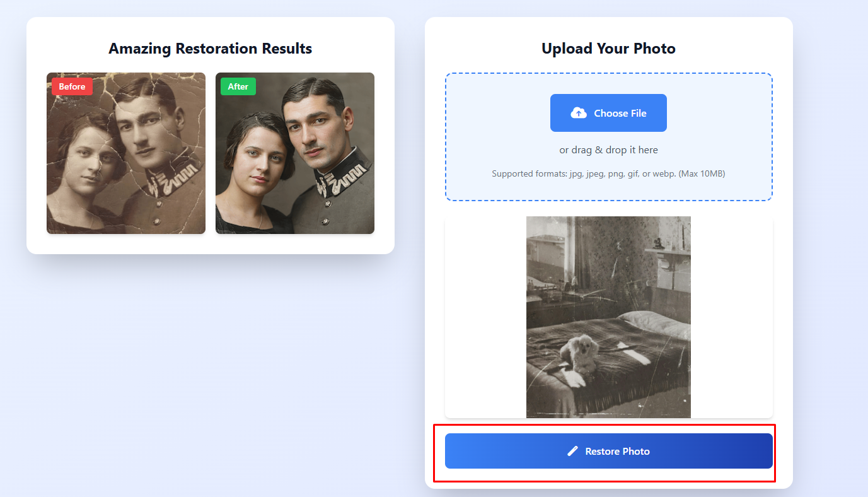Screen dimensions: 868x497
Task: Click the red Before badge label
Action: pos(71,86)
